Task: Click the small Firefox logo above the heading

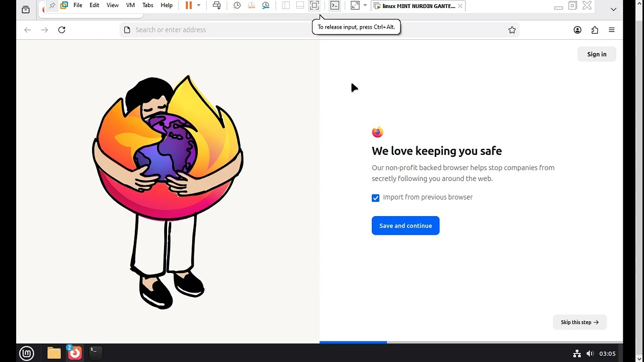Action: (x=377, y=132)
